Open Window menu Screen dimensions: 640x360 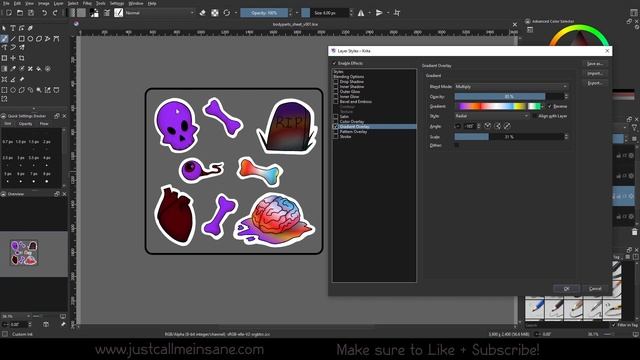click(136, 3)
